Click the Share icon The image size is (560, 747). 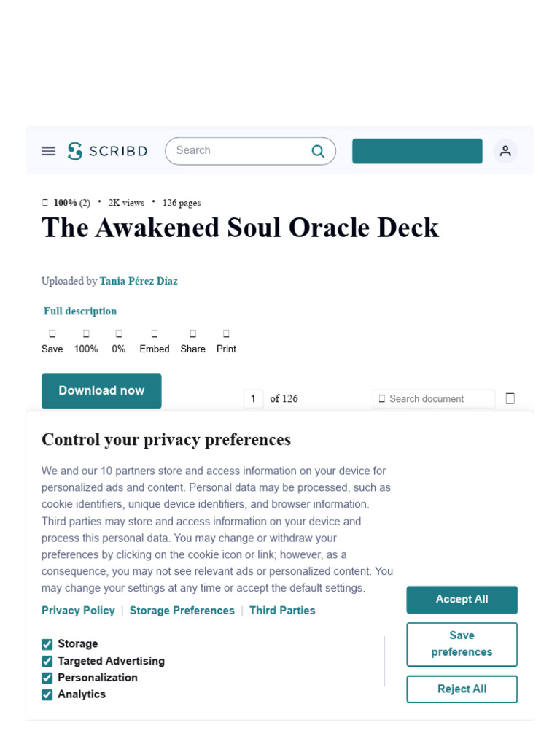tap(193, 333)
